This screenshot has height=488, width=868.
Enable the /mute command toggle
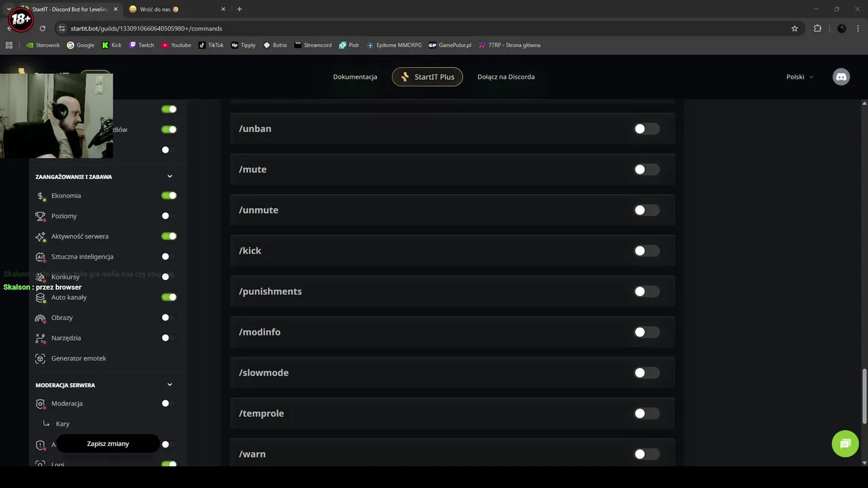(646, 169)
